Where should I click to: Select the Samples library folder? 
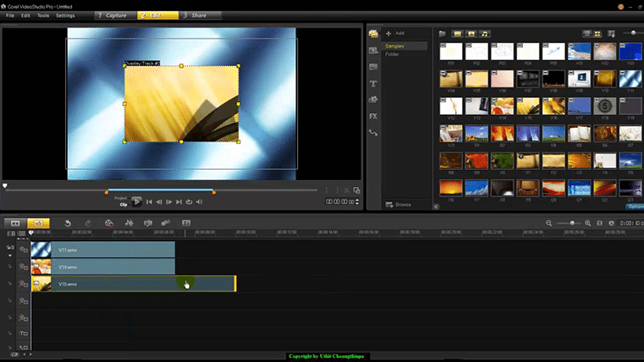(x=404, y=46)
